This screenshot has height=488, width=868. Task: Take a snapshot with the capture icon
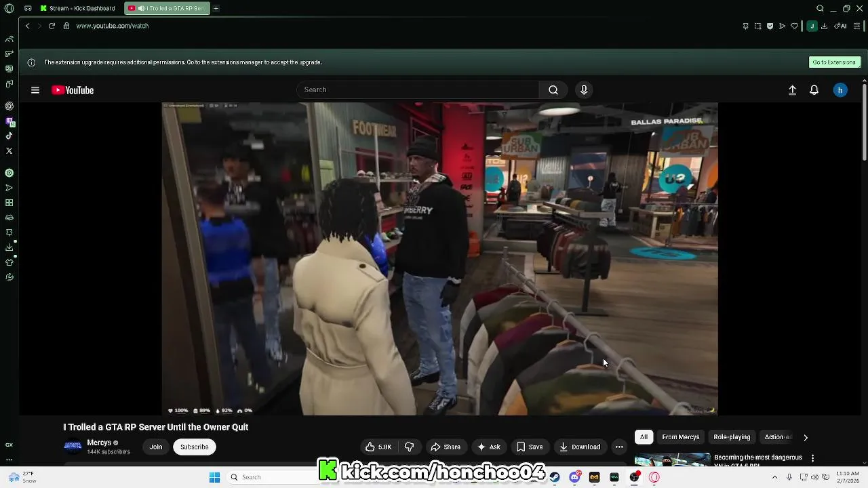click(757, 26)
